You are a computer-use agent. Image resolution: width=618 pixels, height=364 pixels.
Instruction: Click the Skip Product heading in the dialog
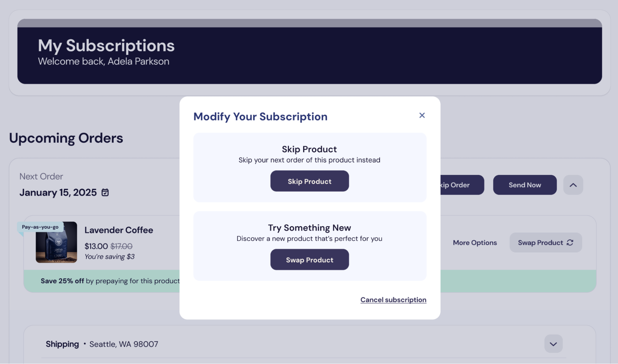tap(309, 149)
